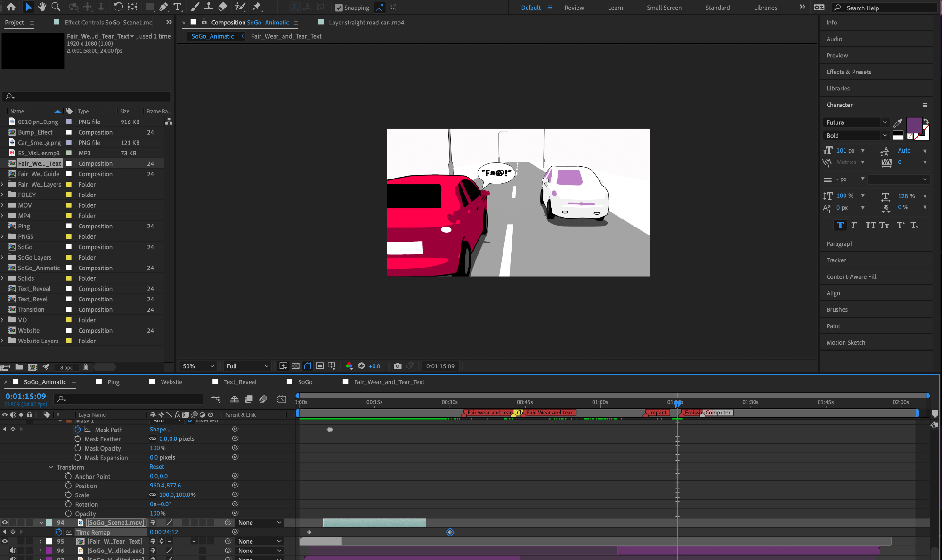Click the purple fill color swatch
Screen dimensions: 942x560
(914, 125)
